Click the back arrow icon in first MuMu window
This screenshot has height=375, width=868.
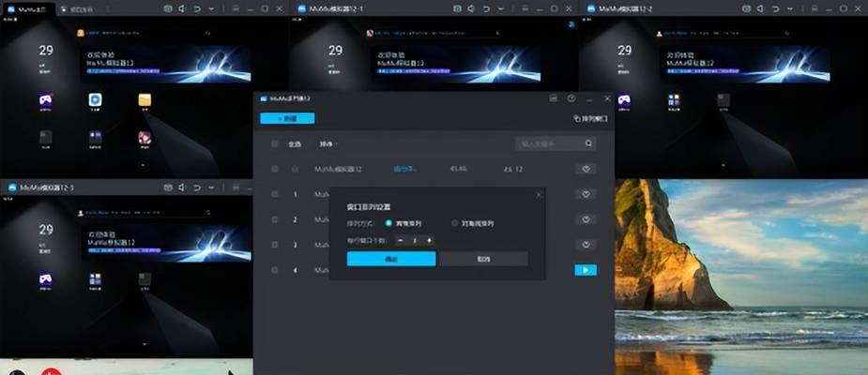tap(197, 8)
